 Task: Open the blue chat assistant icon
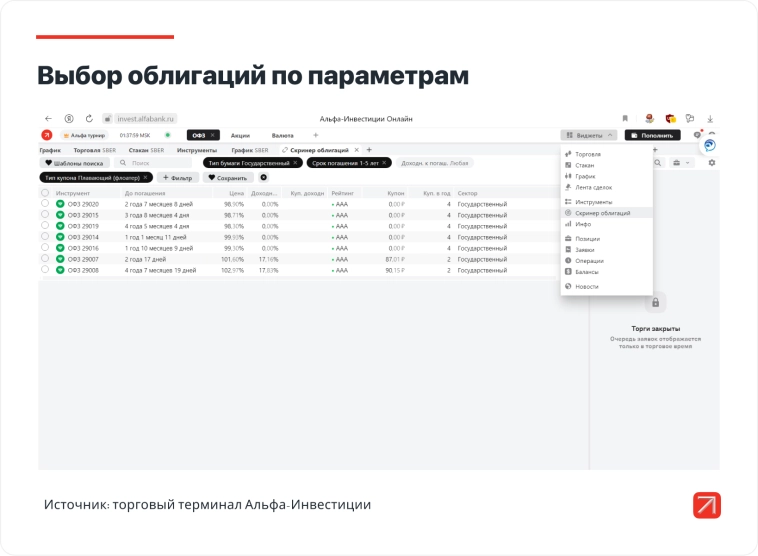coord(710,145)
